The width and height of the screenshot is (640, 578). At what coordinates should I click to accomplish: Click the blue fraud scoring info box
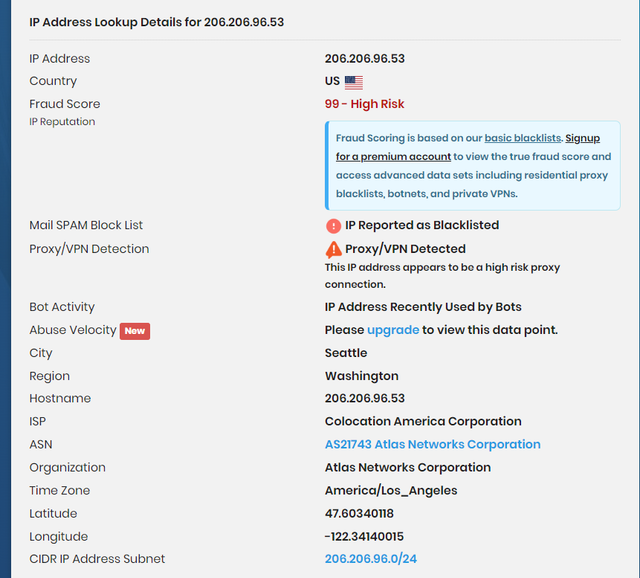click(473, 166)
